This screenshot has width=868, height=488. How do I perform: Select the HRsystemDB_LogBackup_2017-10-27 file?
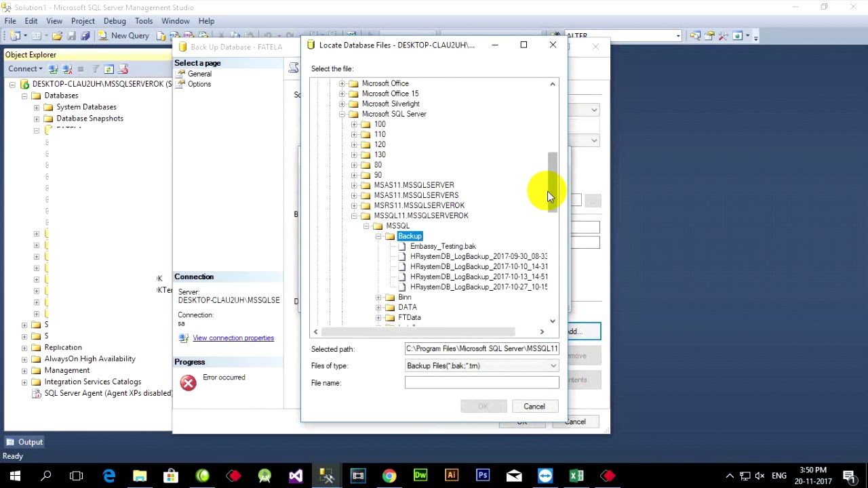click(x=479, y=287)
